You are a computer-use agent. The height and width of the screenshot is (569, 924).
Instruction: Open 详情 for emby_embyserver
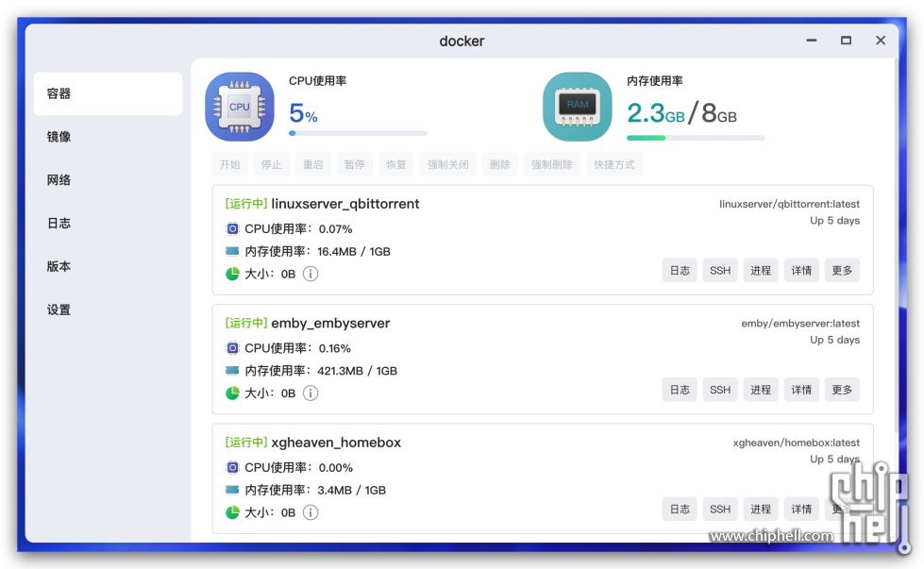tap(801, 390)
